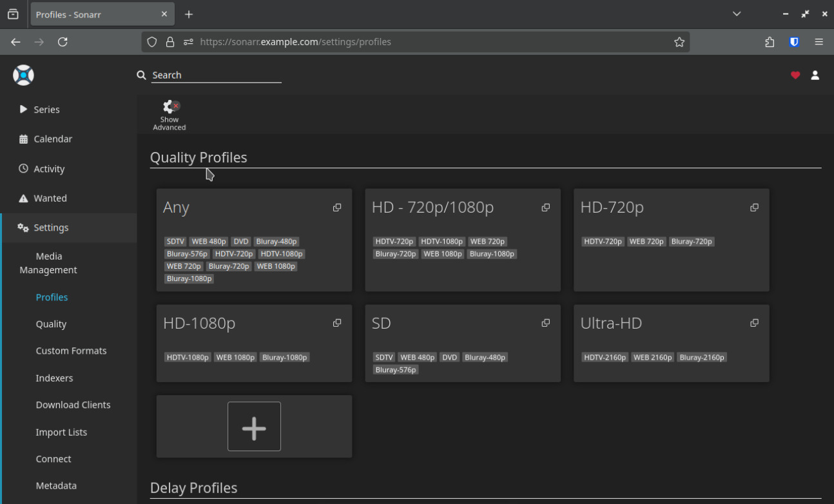Collapse the Settings sidebar section
This screenshot has width=834, height=504.
pyautogui.click(x=51, y=228)
